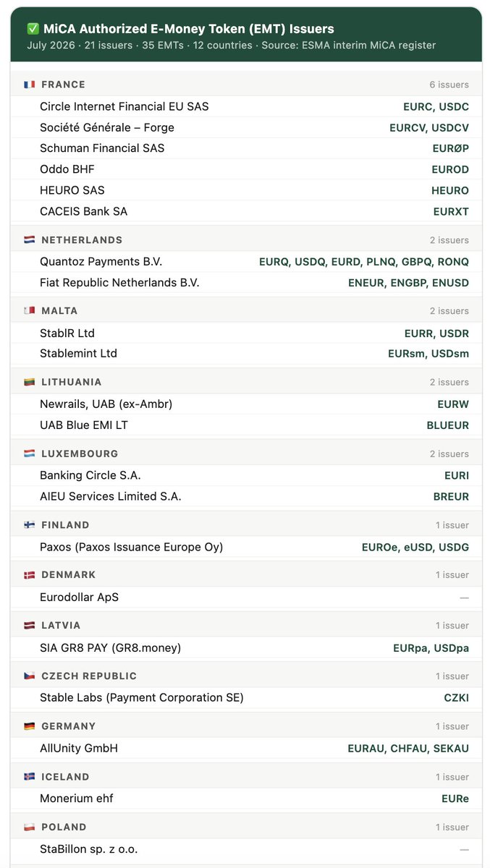
Task: Click the EURC, USDC token list
Action: [436, 107]
